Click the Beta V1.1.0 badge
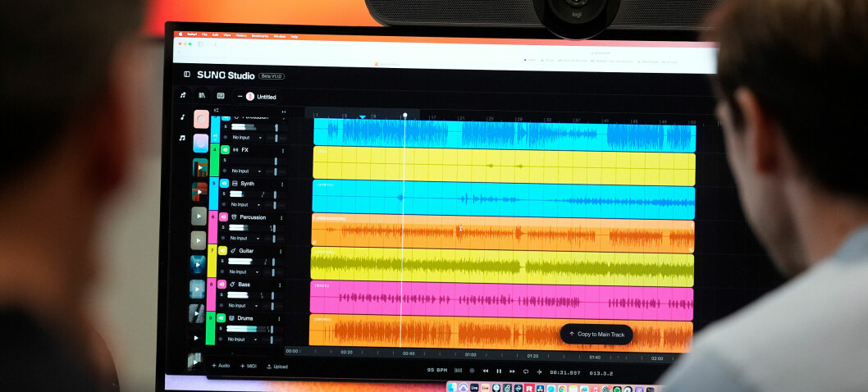868x392 pixels. [x=272, y=75]
